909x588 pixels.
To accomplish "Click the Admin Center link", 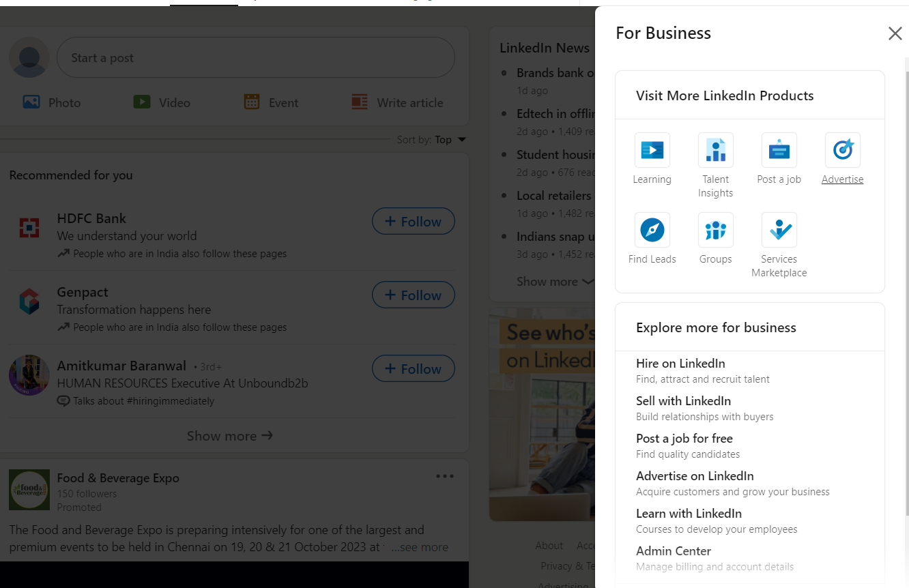I will click(673, 551).
